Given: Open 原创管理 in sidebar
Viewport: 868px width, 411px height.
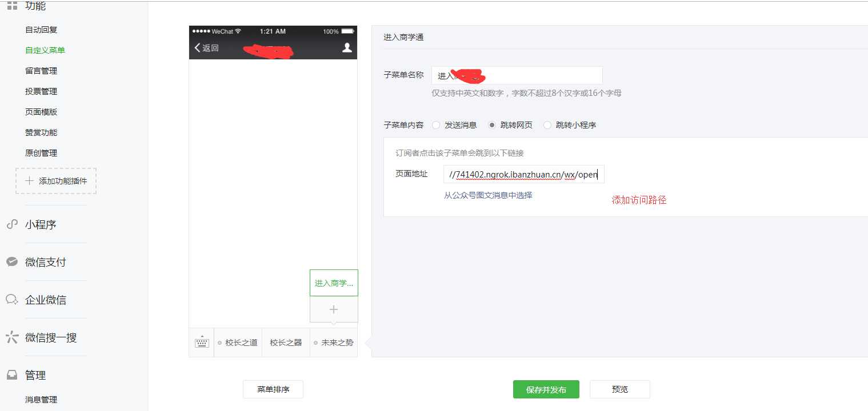Looking at the screenshot, I should pyautogui.click(x=41, y=153).
